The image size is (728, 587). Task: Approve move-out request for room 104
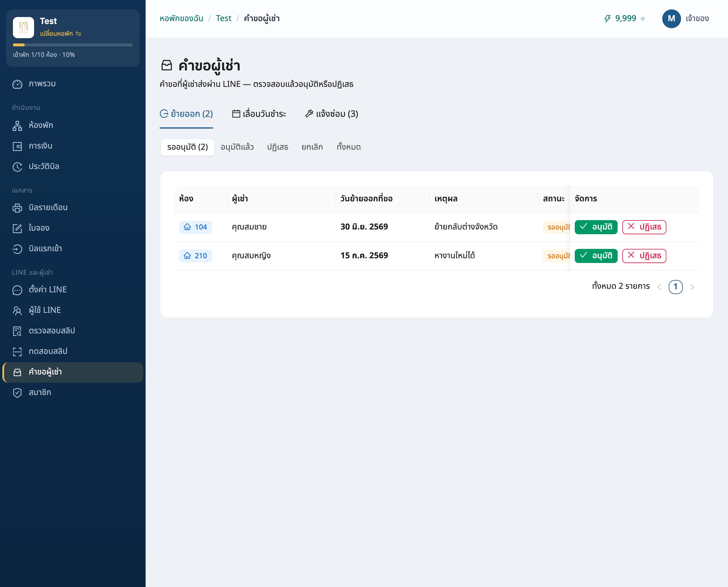[596, 227]
